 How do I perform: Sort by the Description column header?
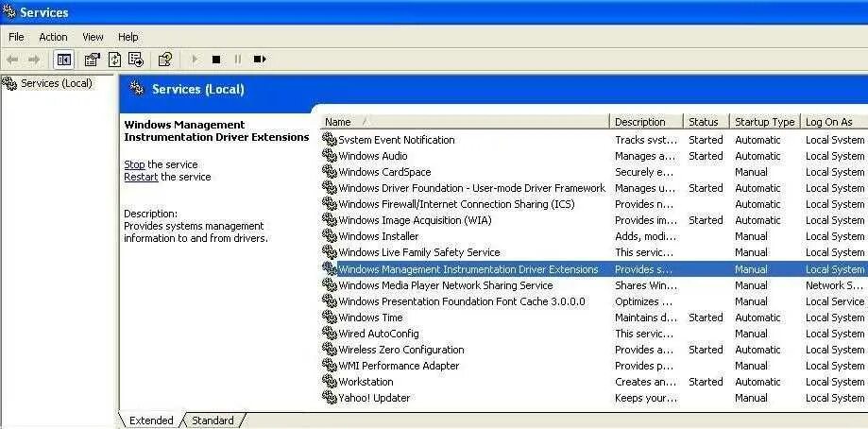click(647, 122)
